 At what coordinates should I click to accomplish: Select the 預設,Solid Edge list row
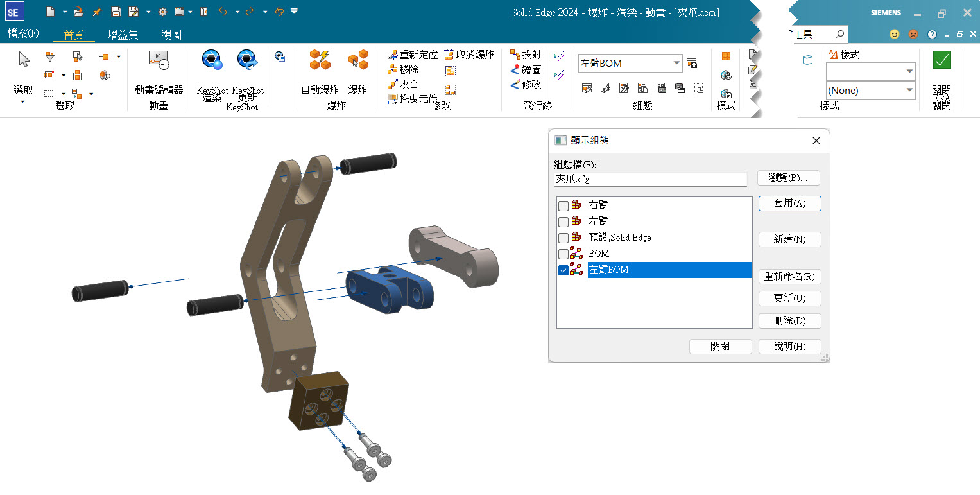[x=654, y=238]
